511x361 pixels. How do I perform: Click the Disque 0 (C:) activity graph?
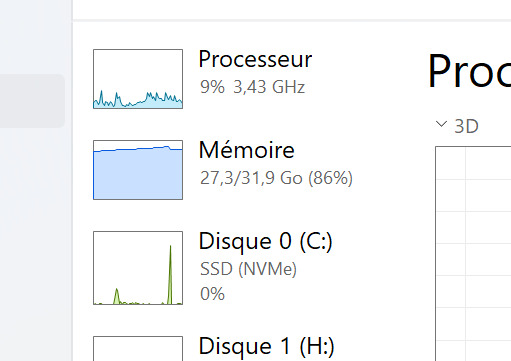138,268
